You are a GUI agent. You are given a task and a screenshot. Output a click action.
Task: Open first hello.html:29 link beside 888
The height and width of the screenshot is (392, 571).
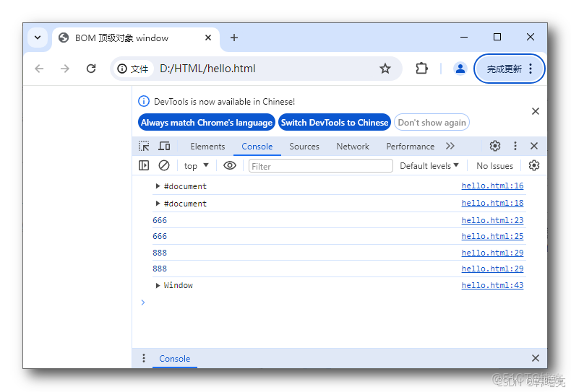(492, 253)
